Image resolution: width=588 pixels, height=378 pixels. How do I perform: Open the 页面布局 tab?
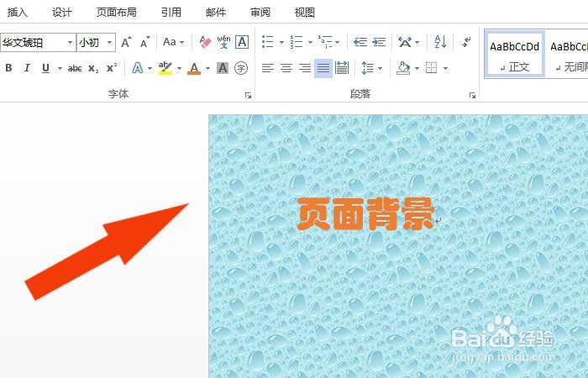tap(116, 13)
